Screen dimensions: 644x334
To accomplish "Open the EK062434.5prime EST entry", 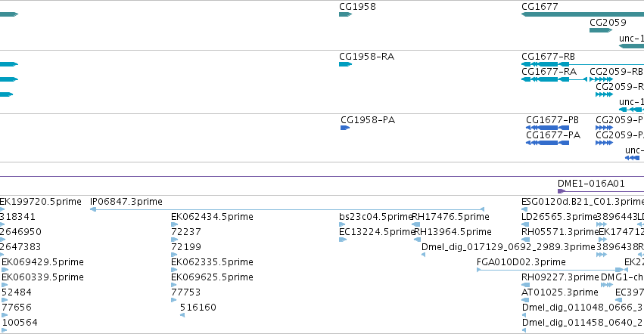I will [x=211, y=217].
